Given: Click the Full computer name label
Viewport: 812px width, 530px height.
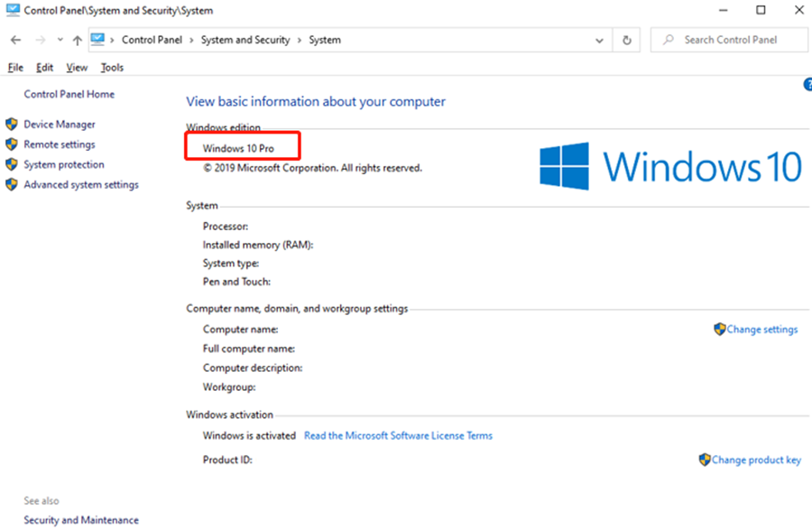Looking at the screenshot, I should (x=249, y=349).
